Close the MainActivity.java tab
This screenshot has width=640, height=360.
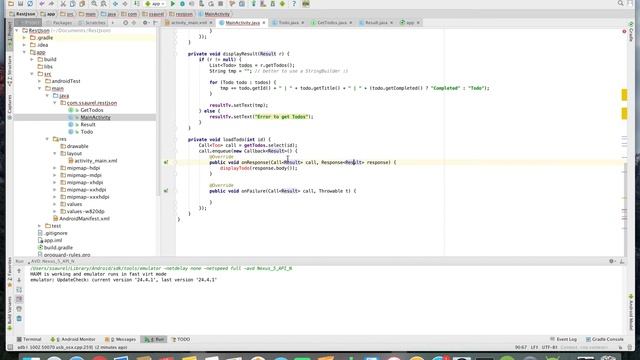click(x=264, y=23)
